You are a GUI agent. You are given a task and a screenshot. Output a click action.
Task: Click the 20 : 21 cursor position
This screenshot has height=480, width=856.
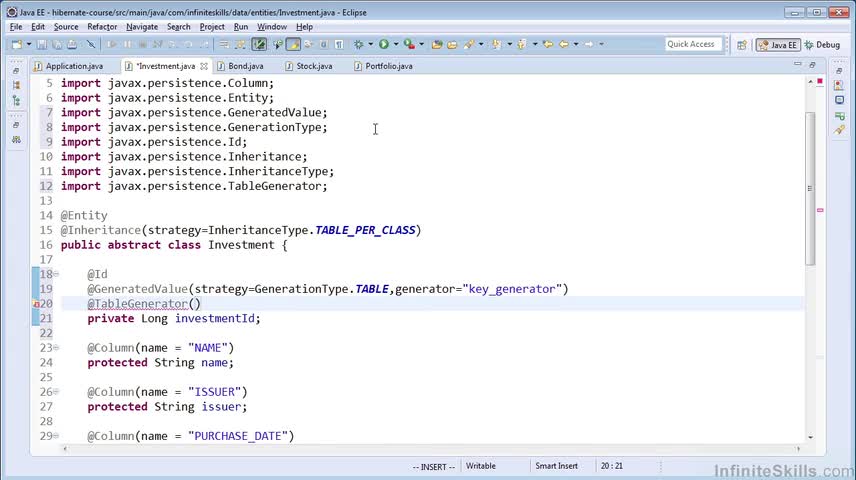pyautogui.click(x=611, y=466)
